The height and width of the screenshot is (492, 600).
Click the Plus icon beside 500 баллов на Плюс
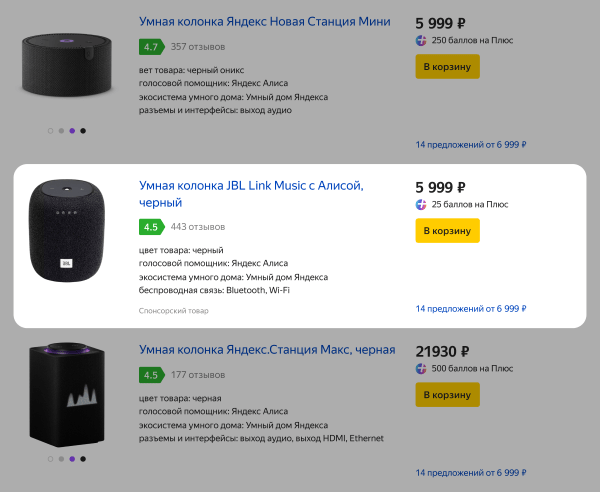[421, 368]
